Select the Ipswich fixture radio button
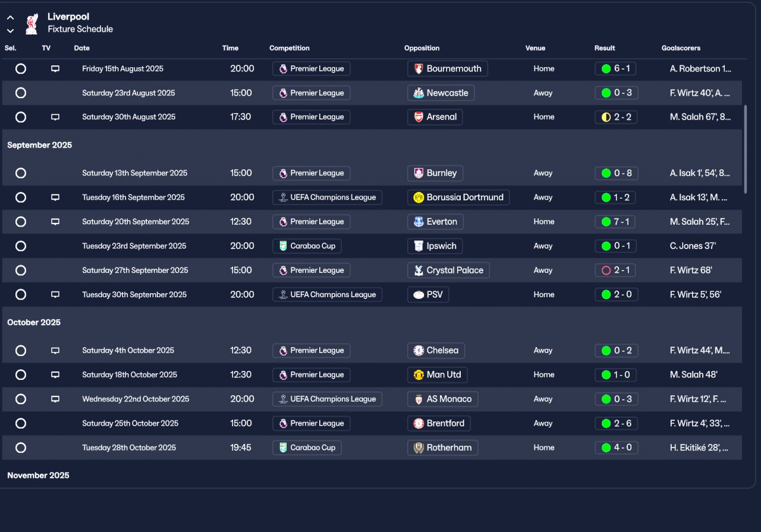761x532 pixels. (21, 246)
